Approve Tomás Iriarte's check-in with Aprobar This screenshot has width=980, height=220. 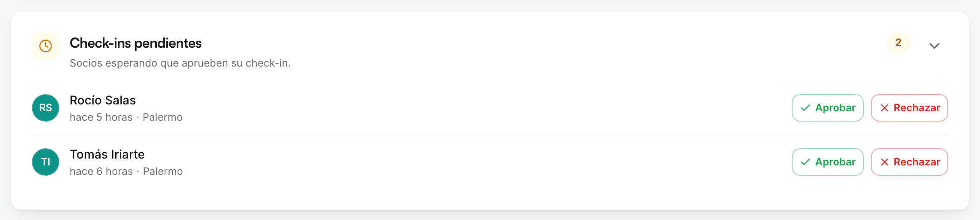point(828,162)
